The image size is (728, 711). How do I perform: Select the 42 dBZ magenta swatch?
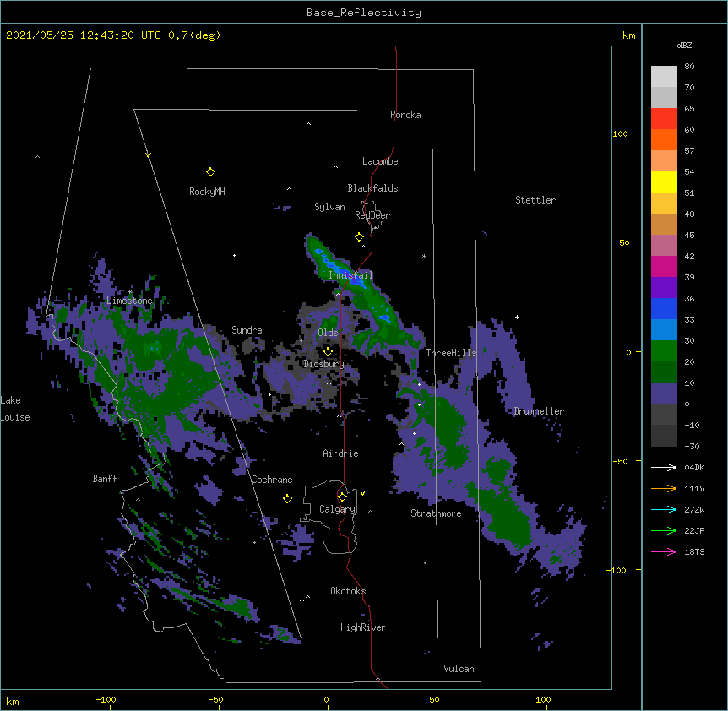tap(664, 266)
